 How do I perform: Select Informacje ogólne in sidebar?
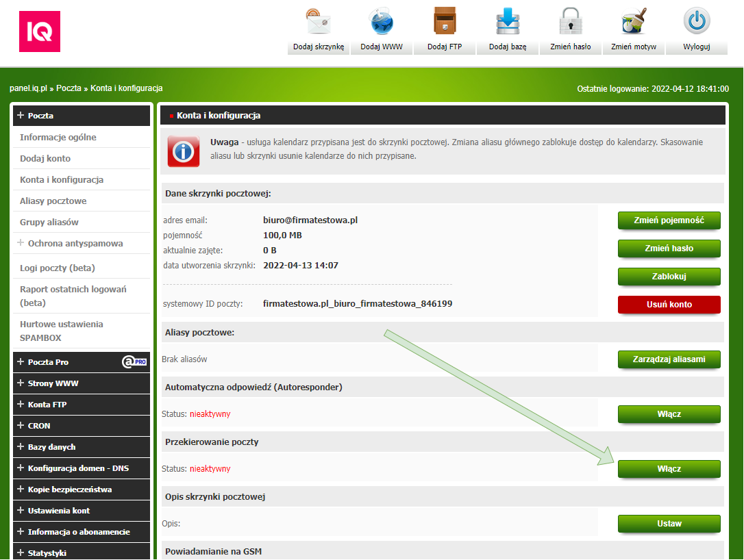point(58,138)
